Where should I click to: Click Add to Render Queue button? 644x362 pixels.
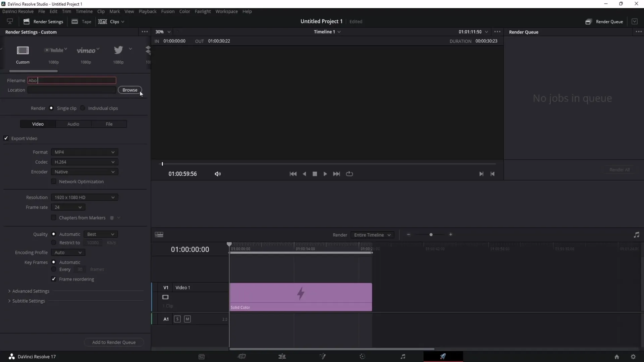pos(114,342)
